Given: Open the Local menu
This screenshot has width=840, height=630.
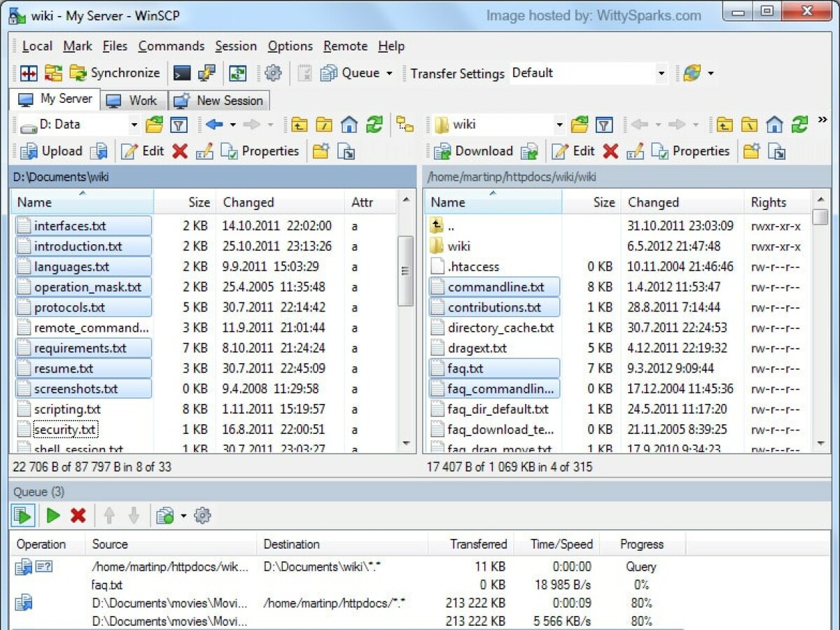Looking at the screenshot, I should [37, 46].
